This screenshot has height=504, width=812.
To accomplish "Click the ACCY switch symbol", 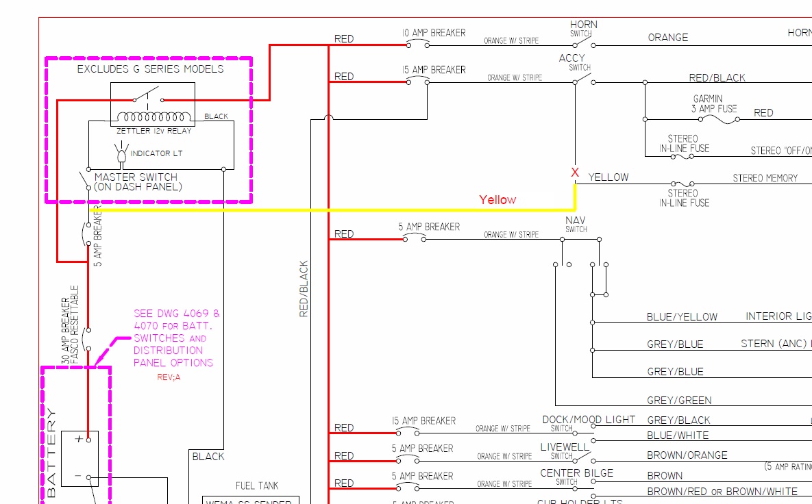I will (x=584, y=79).
